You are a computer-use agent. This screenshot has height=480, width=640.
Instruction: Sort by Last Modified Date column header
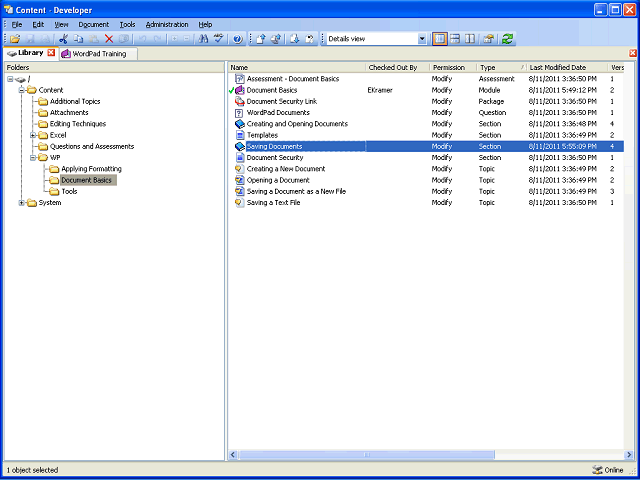[x=567, y=67]
